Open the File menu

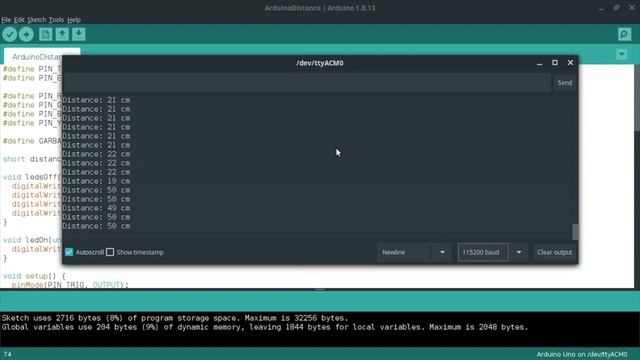click(6, 20)
